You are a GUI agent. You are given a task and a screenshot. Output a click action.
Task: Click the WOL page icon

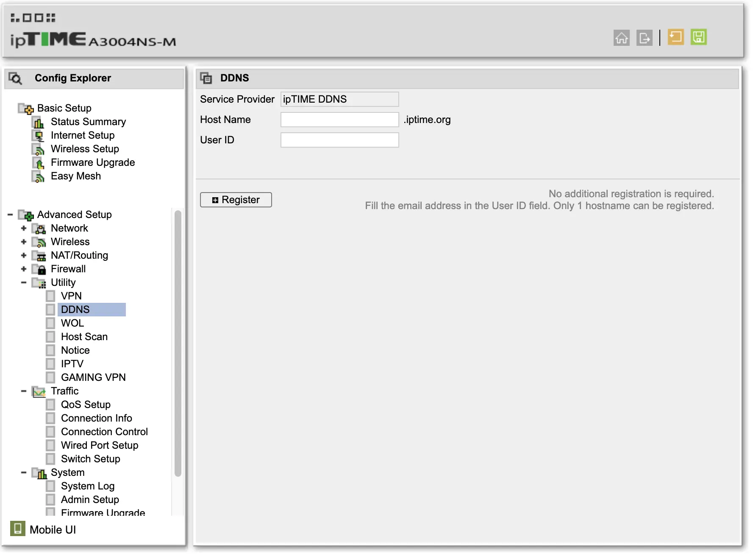(x=50, y=323)
